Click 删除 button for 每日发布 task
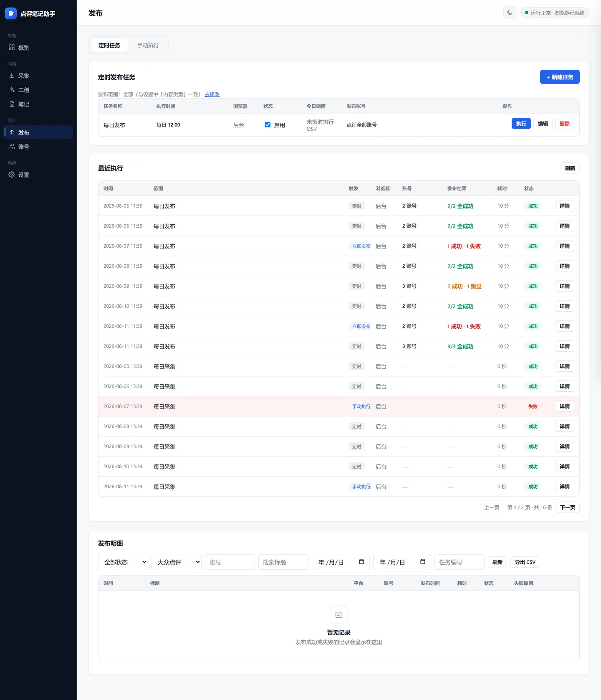The image size is (601, 700). click(565, 124)
